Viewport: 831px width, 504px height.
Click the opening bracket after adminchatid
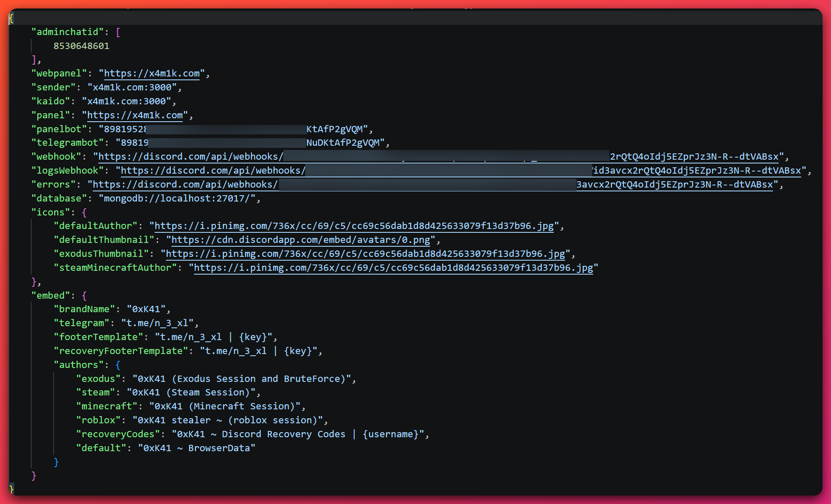click(118, 32)
